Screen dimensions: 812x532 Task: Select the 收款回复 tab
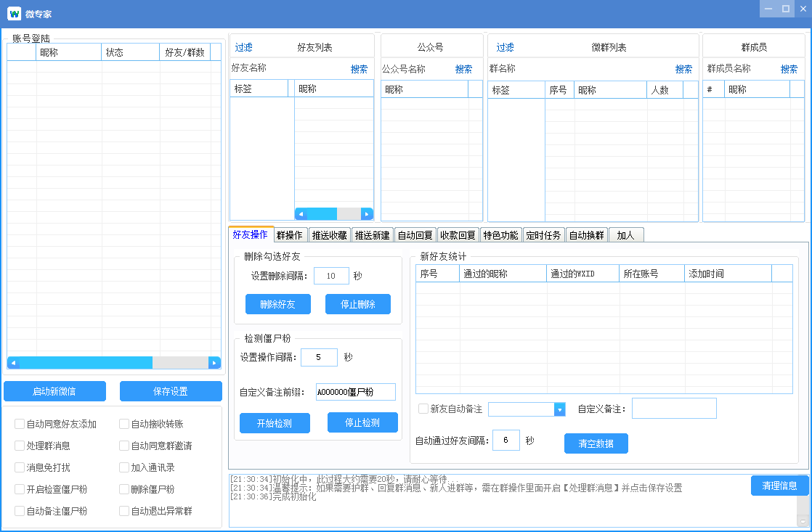458,235
